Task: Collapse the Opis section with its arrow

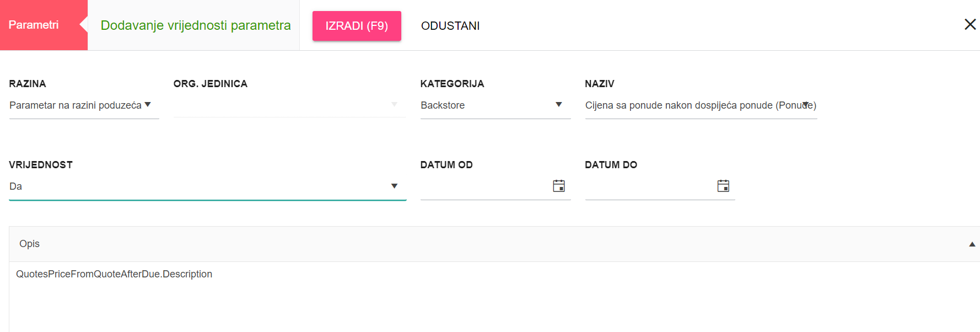Action: pos(972,244)
